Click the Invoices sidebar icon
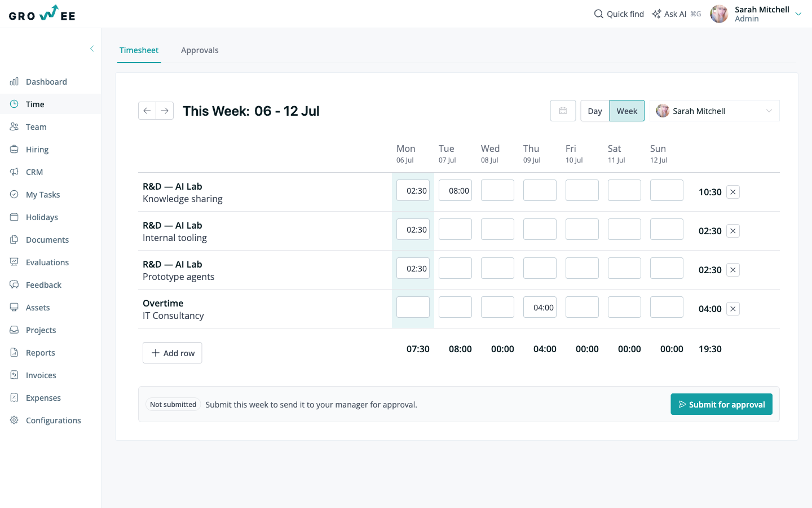Screen dimensions: 812x508 (14, 375)
